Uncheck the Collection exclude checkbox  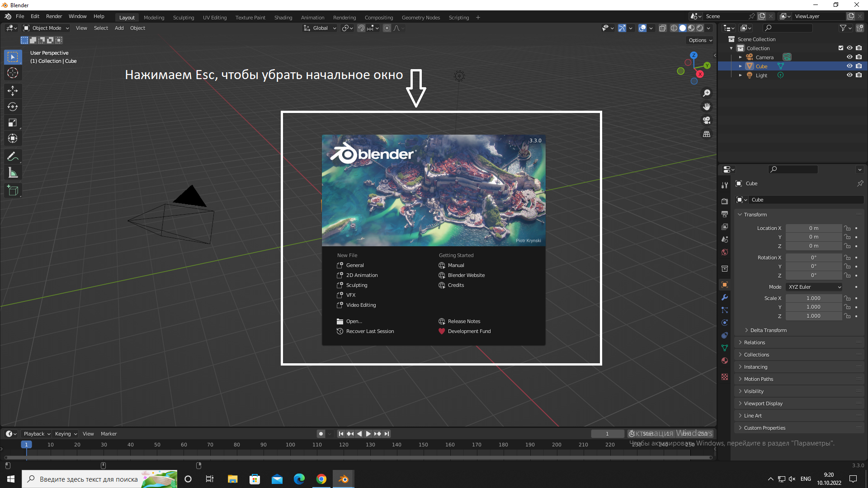(x=841, y=48)
